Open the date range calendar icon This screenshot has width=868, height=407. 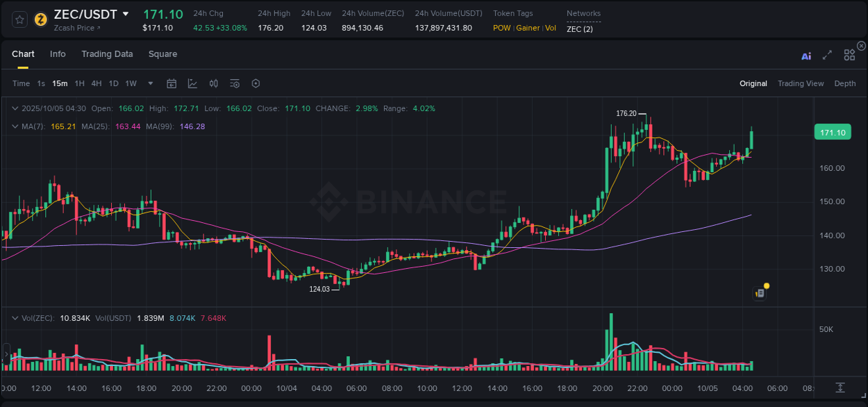[172, 83]
